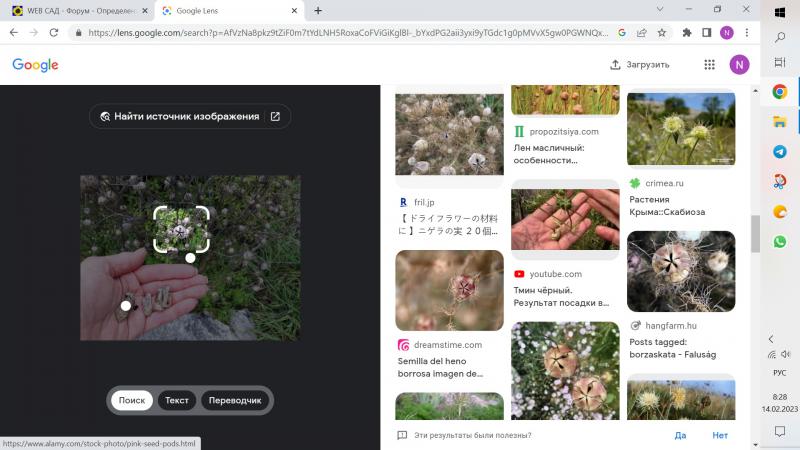Open the Google account avatar menu

739,65
